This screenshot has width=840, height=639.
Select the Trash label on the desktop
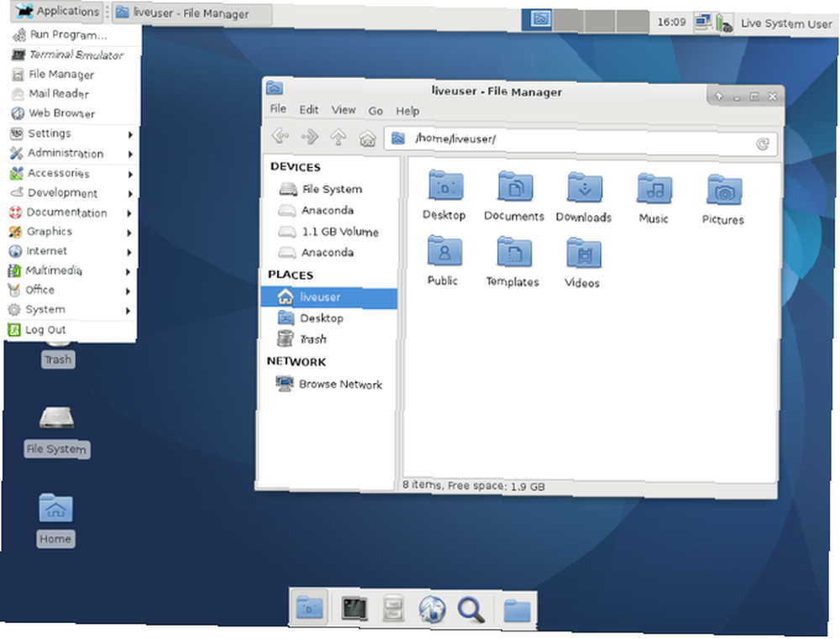(58, 359)
